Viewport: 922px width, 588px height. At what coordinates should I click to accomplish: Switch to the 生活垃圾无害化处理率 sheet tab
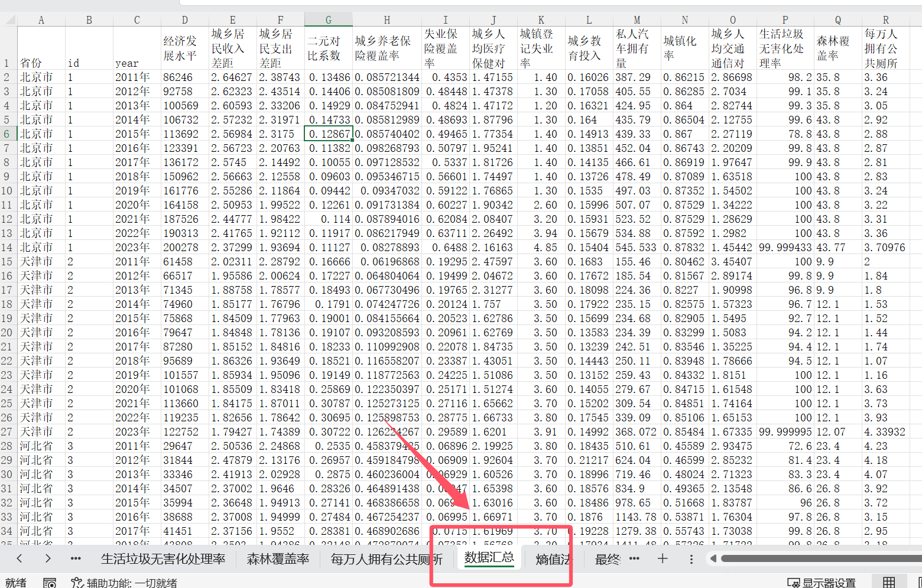pyautogui.click(x=163, y=559)
